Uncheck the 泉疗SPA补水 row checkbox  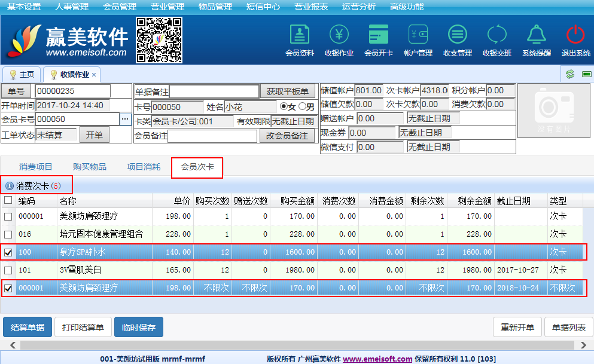point(8,252)
